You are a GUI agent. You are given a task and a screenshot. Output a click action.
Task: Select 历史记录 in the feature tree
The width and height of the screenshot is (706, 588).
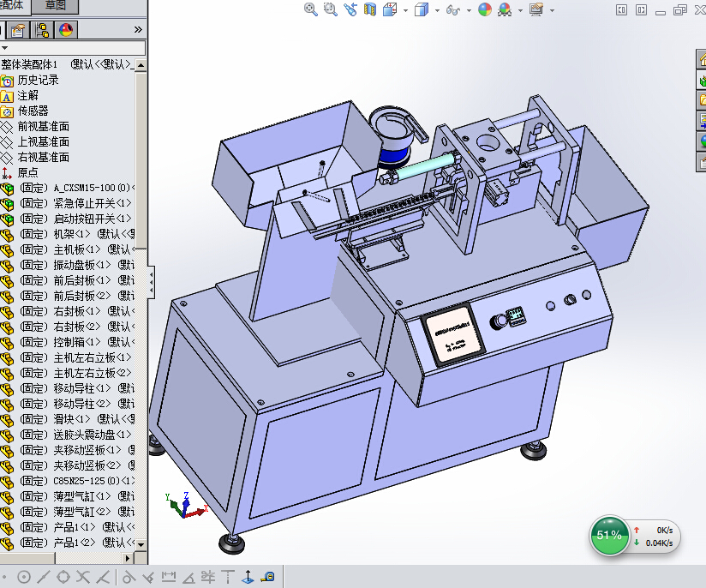click(38, 80)
